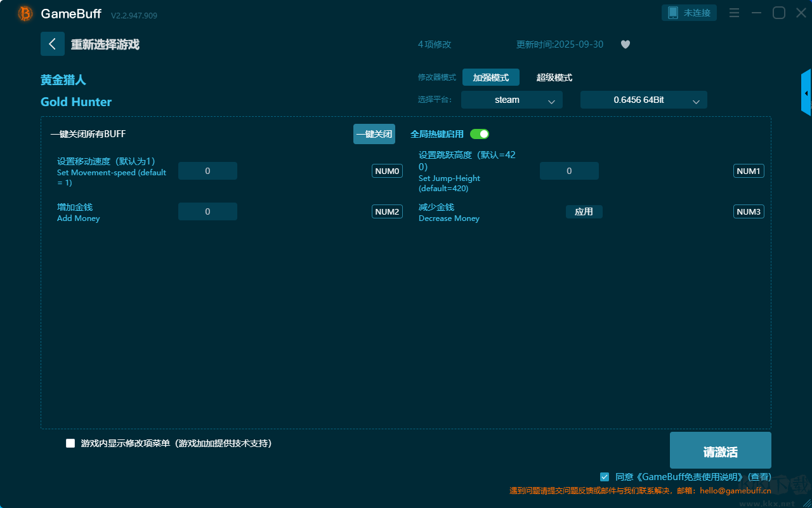Toggle the global hotkey switch
The width and height of the screenshot is (812, 508).
coord(480,134)
